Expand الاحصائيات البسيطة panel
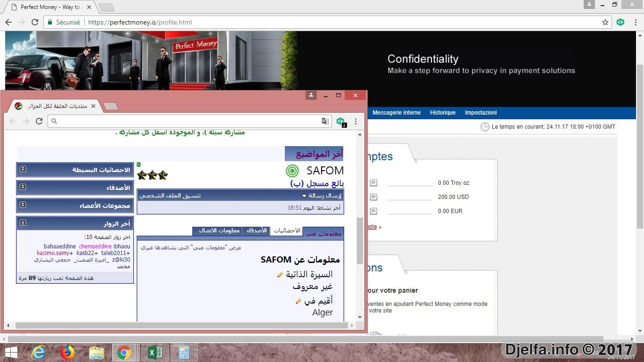The width and height of the screenshot is (644, 362). pos(23,169)
